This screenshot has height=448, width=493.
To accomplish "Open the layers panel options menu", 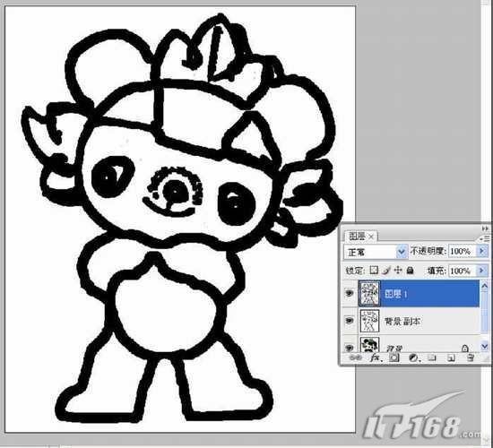I will [485, 238].
